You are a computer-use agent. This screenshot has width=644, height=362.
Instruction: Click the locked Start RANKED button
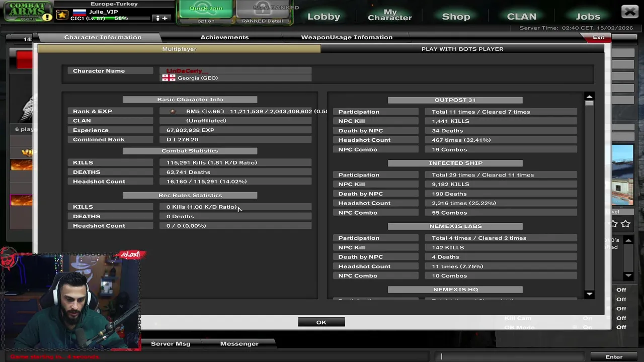pos(262,8)
